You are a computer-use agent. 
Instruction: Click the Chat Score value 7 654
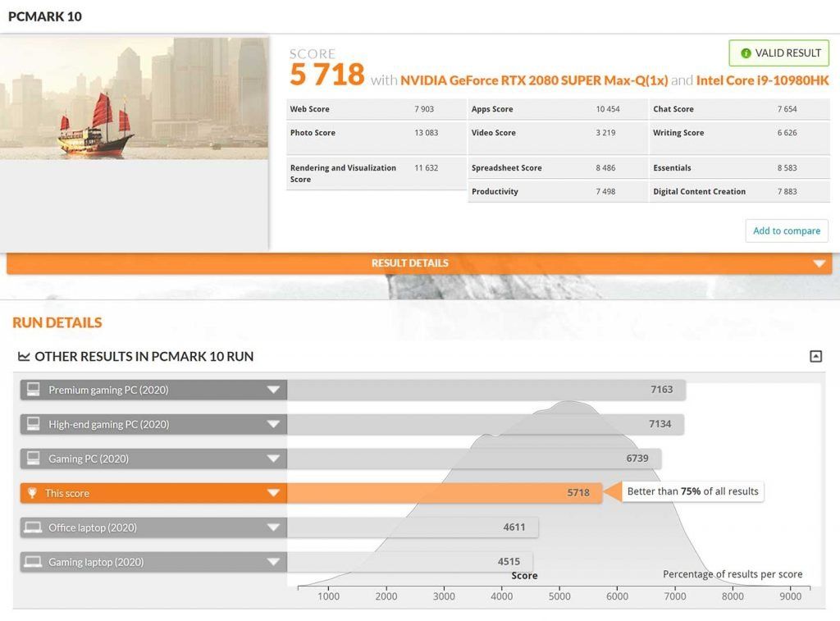tap(787, 109)
